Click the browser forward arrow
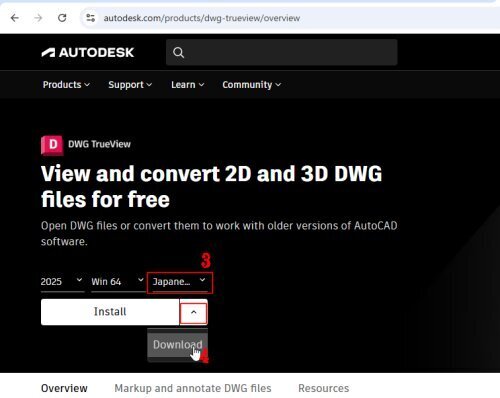This screenshot has width=500, height=398. (38, 18)
